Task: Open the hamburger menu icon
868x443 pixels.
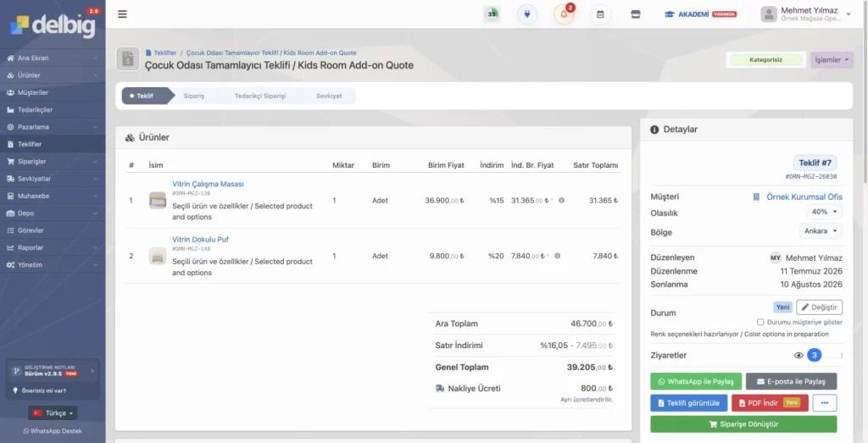Action: click(122, 14)
